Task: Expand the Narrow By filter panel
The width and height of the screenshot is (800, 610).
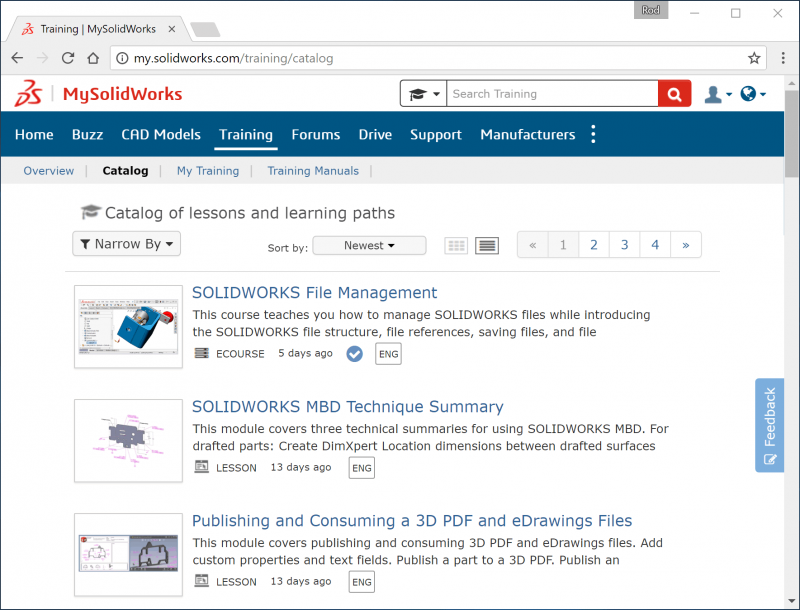Action: pos(126,243)
